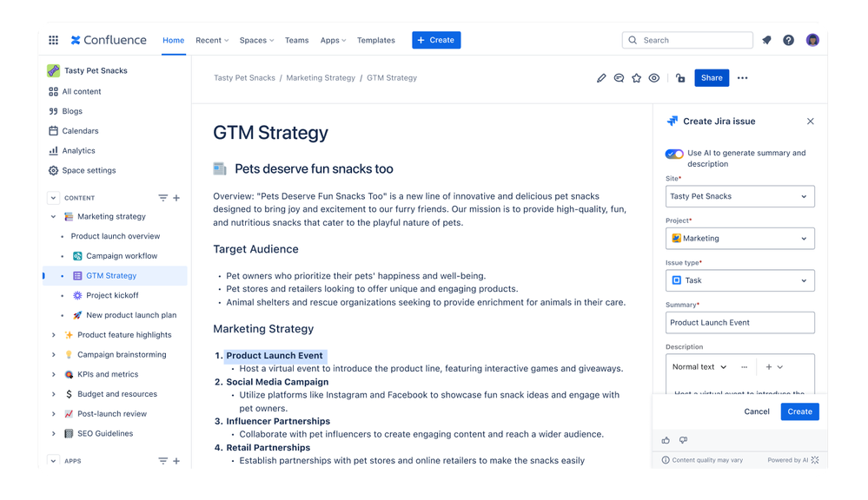
Task: Switch to the Home tab
Action: 173,40
